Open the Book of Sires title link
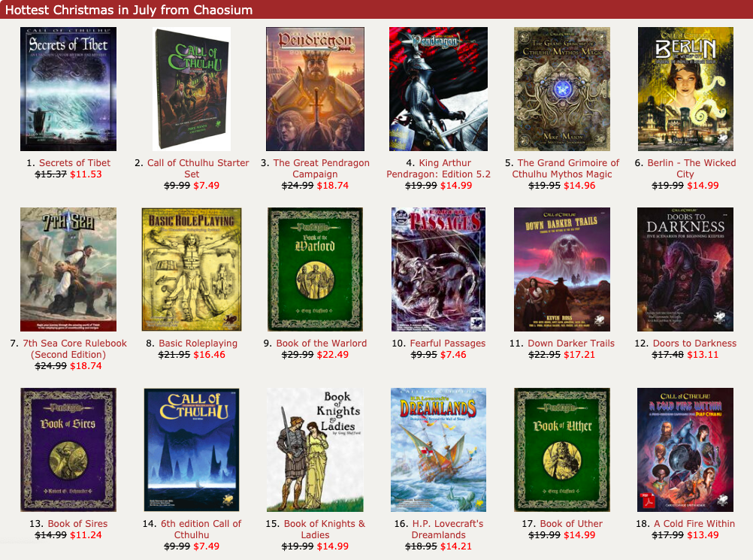Screen dimensions: 753x560 [x=78, y=524]
